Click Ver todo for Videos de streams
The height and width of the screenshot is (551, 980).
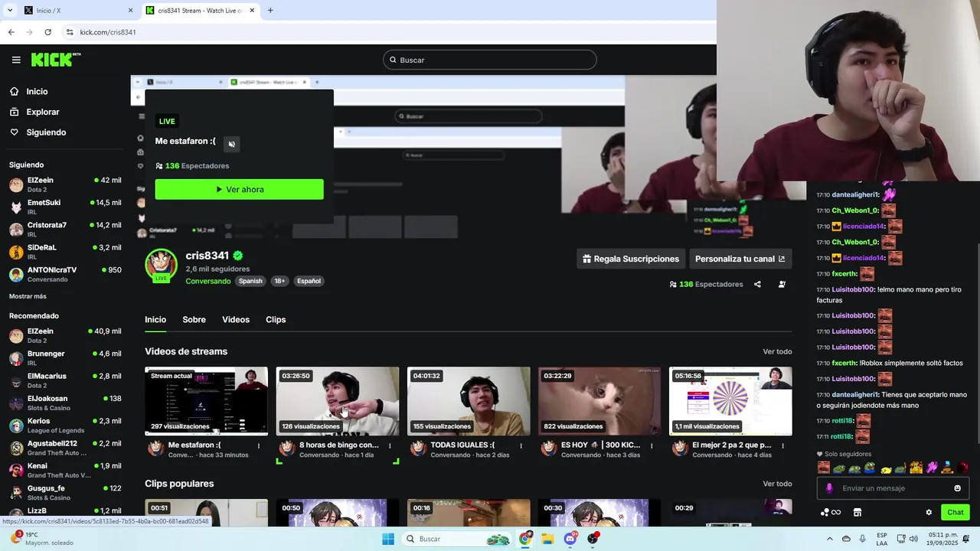click(x=777, y=351)
